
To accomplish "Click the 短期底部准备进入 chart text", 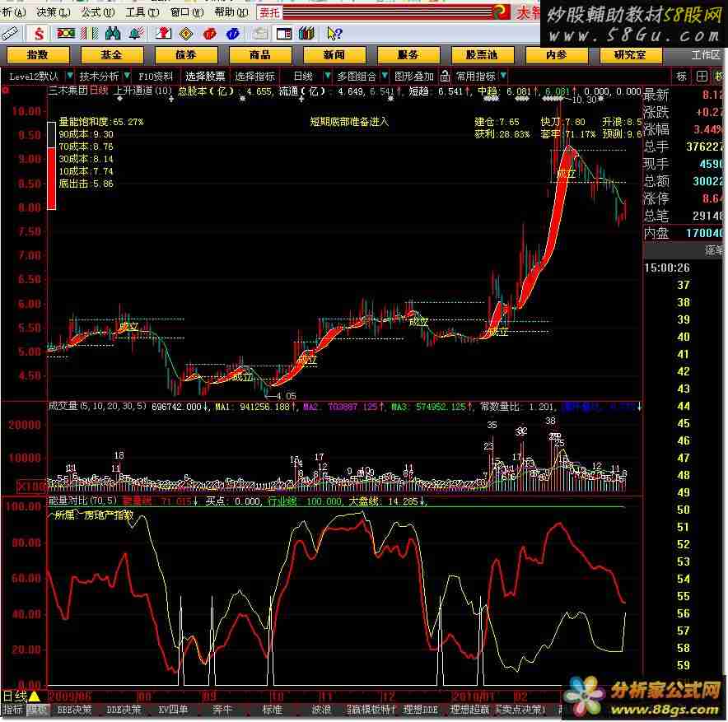I will 349,122.
